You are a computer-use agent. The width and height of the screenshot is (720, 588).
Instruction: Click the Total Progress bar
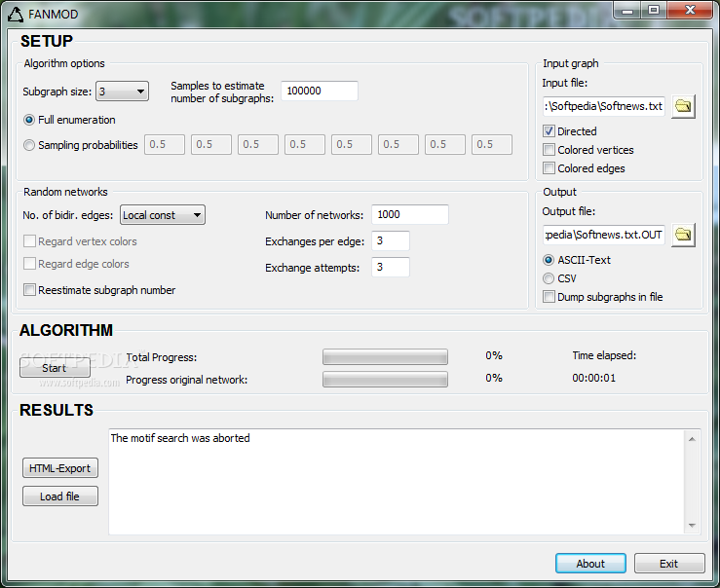tap(385, 357)
